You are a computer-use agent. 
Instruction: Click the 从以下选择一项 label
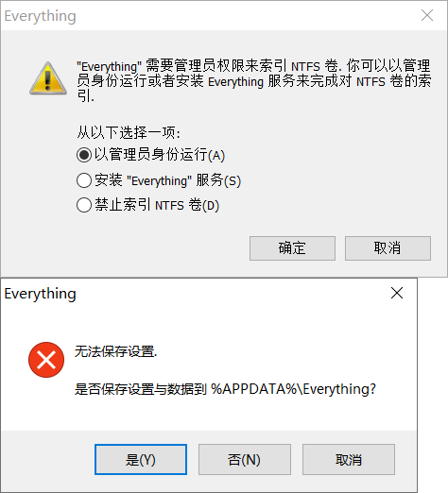(129, 132)
